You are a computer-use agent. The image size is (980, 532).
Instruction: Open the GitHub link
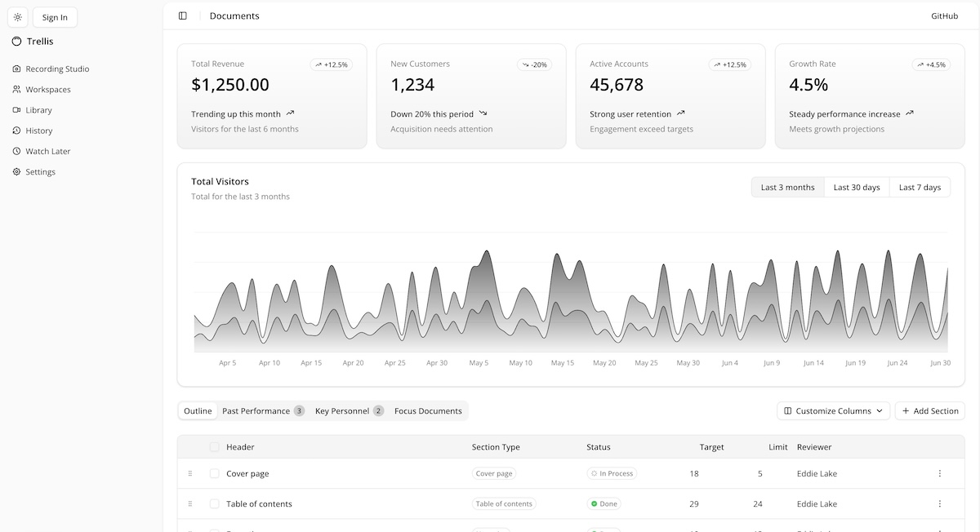[x=944, y=16]
